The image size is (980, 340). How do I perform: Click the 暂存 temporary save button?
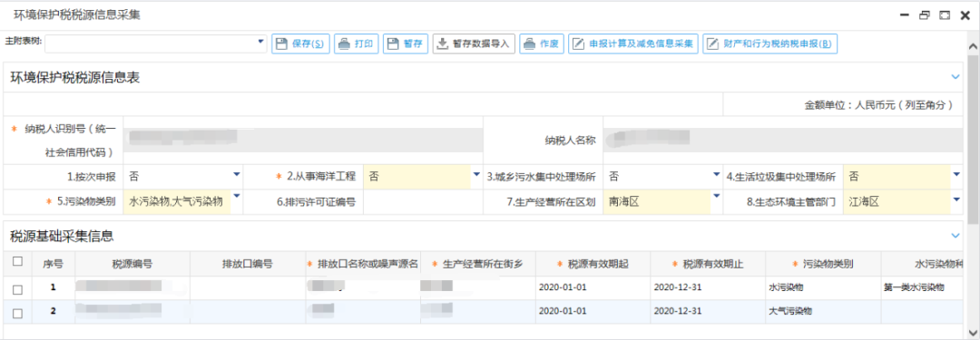tap(405, 44)
